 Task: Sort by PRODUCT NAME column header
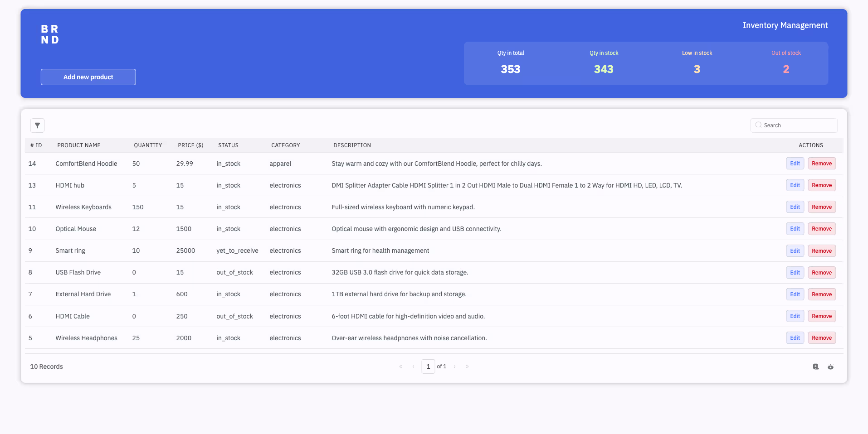click(79, 145)
